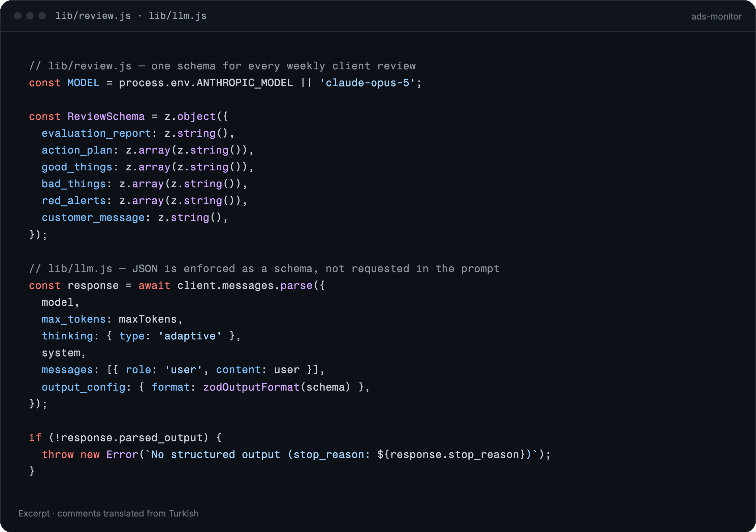The image size is (756, 532).
Task: Click on 'process.env.ANTHROPIC_MODEL' expression
Action: (206, 83)
